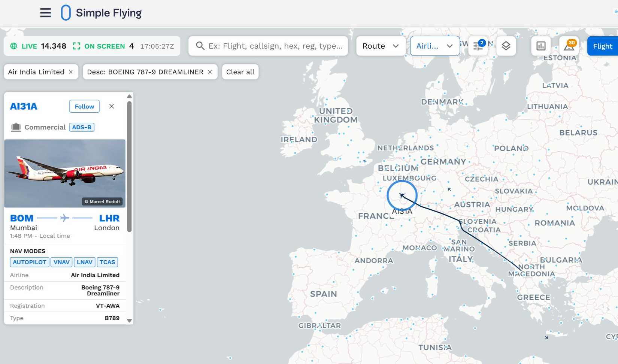Click the flight search input field
This screenshot has height=364, width=618.
point(268,46)
